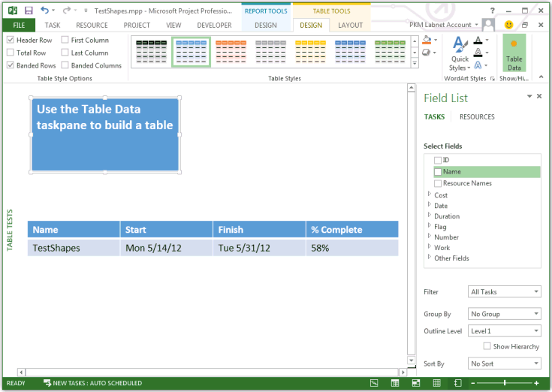Switch to Task Usage view in status bar
Viewport: 552px width, 392px height.
click(395, 383)
